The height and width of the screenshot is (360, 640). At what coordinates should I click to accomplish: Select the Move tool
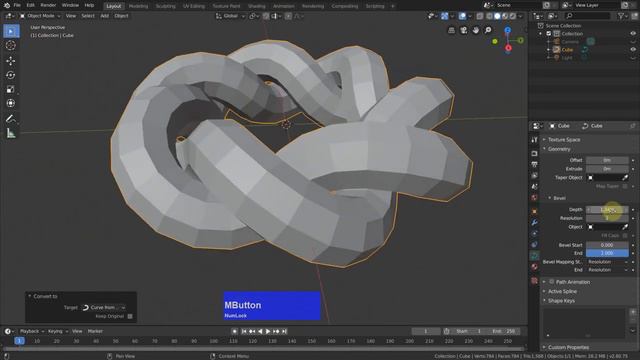[x=11, y=61]
